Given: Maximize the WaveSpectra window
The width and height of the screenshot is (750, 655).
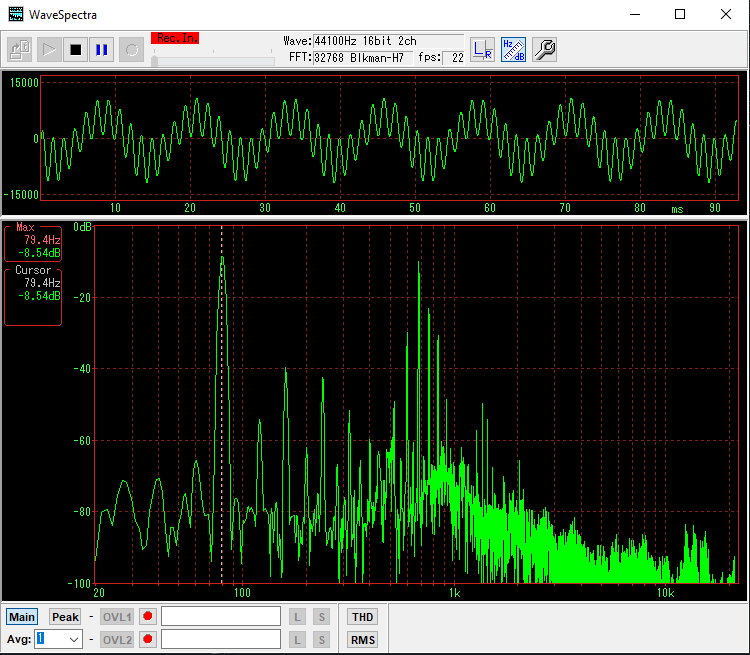Looking at the screenshot, I should click(x=680, y=14).
